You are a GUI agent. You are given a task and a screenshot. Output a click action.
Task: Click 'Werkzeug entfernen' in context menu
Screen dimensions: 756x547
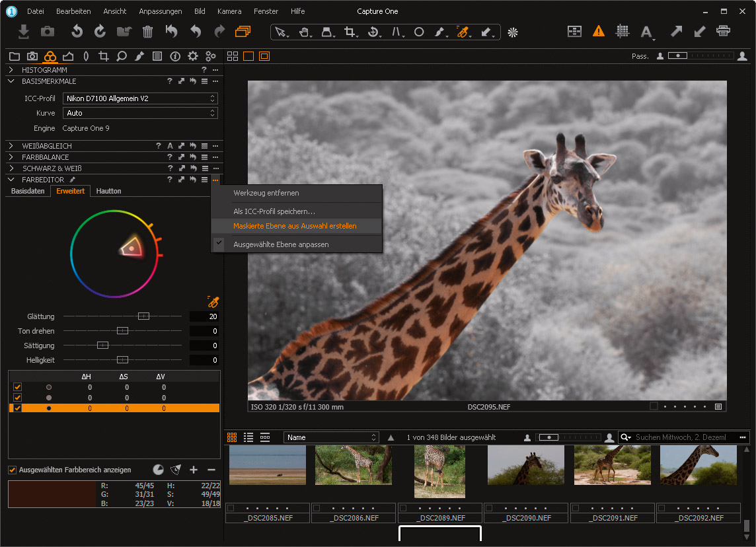coord(266,193)
